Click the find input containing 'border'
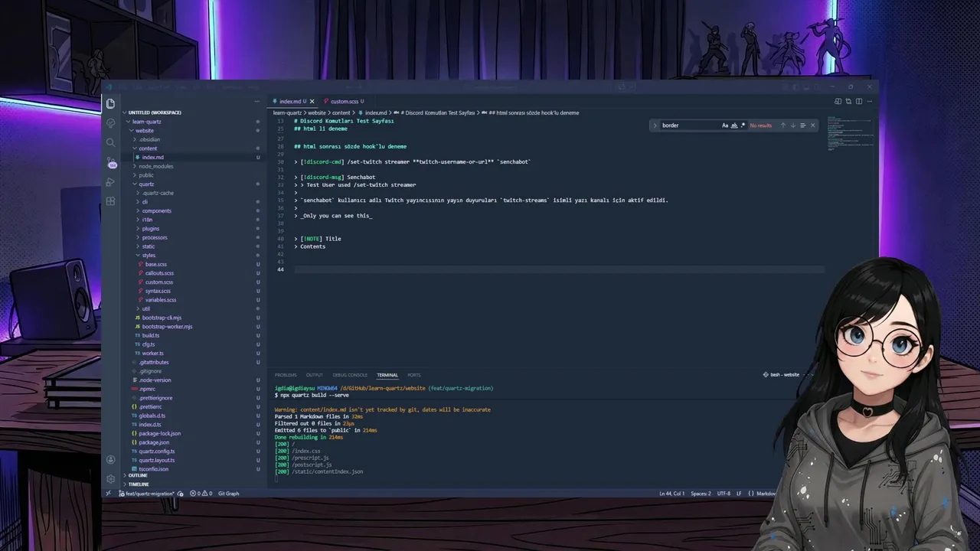This screenshot has width=980, height=551. (689, 125)
